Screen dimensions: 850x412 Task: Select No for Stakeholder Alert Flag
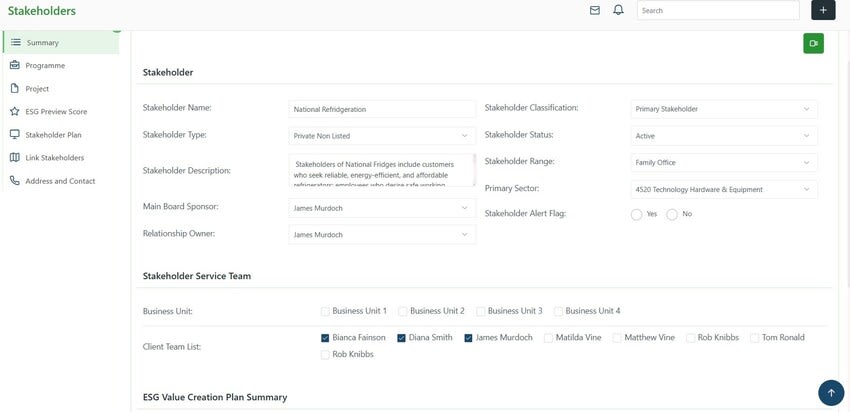point(672,214)
